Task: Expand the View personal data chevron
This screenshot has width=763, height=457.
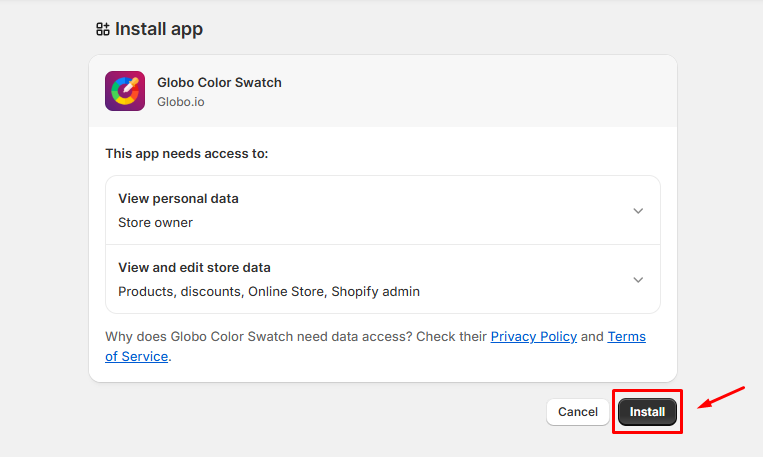Action: pyautogui.click(x=638, y=211)
